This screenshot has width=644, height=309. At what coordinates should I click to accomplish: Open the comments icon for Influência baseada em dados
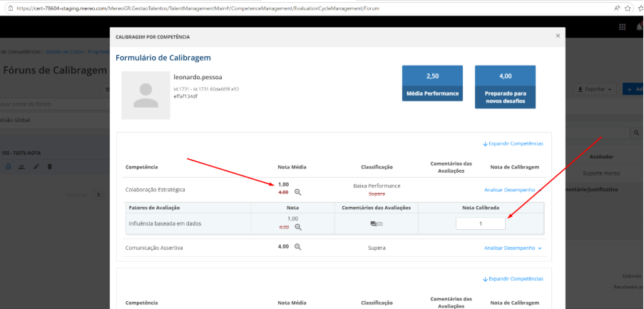[x=373, y=224]
